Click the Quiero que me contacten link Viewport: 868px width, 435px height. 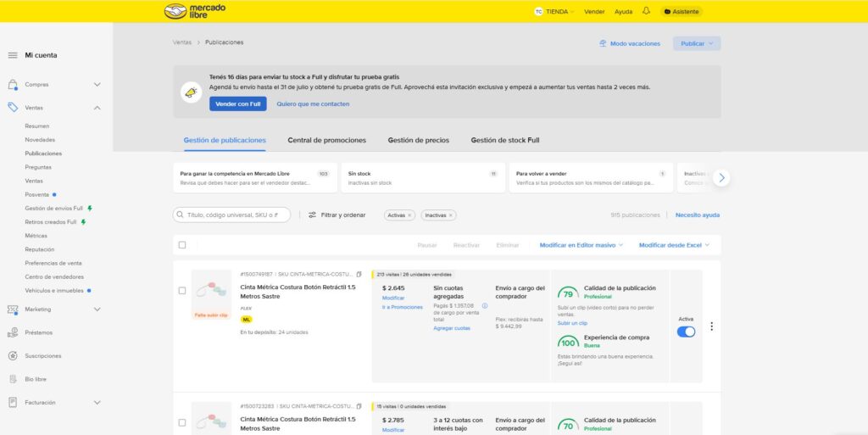(313, 103)
